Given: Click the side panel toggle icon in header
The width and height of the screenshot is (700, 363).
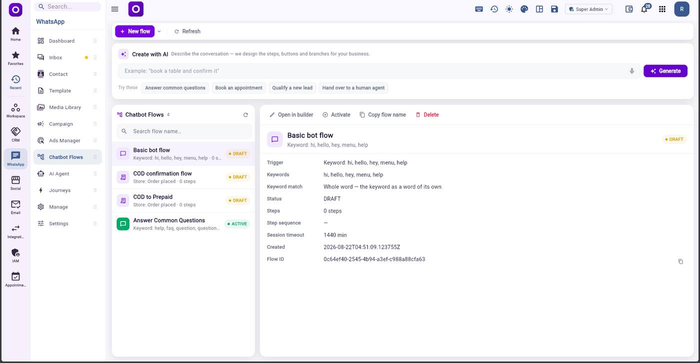Looking at the screenshot, I should [629, 9].
